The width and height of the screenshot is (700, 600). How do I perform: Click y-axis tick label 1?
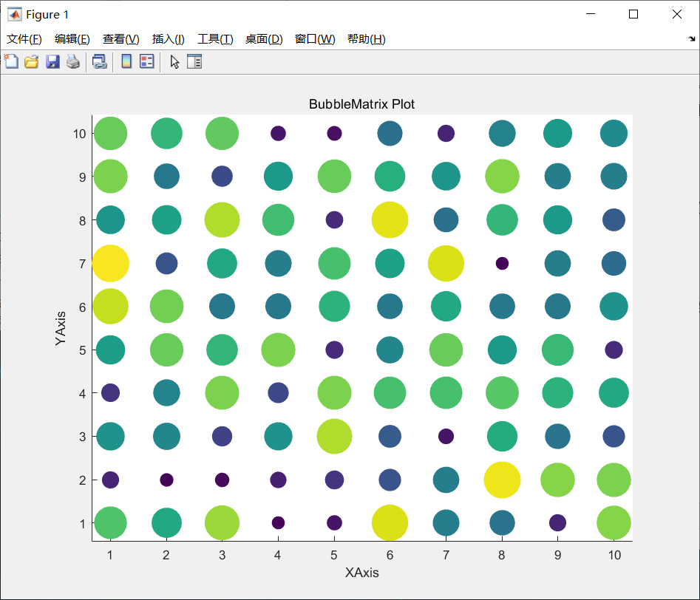(82, 524)
